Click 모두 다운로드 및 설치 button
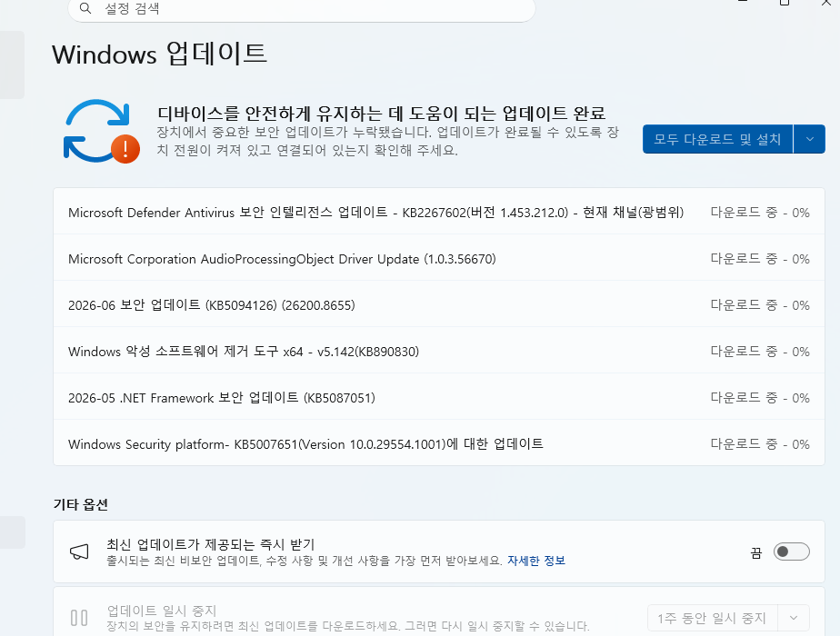840x636 pixels. coord(717,139)
